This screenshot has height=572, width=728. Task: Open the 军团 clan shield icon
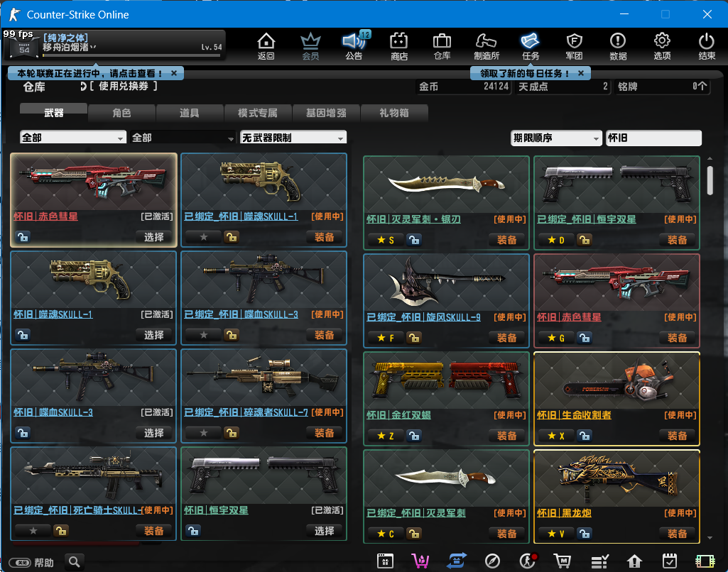pyautogui.click(x=575, y=46)
